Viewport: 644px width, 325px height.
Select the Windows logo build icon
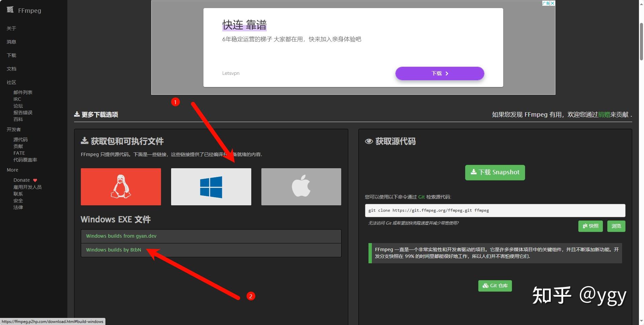[x=211, y=186]
